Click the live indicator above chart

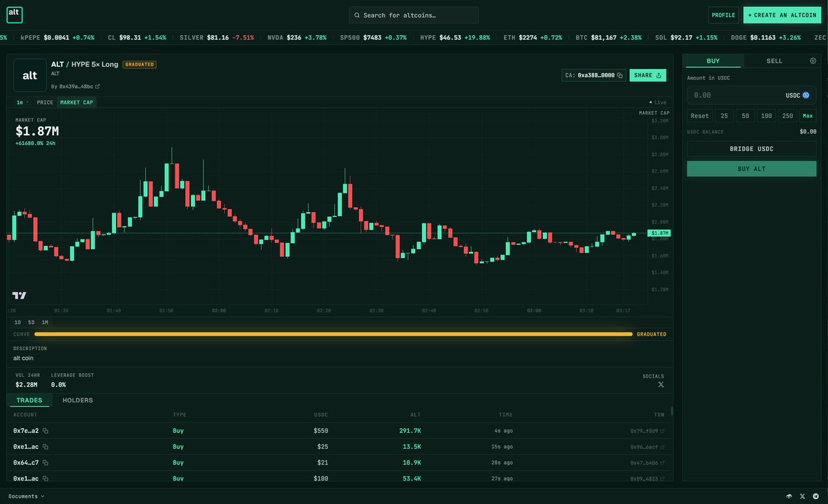(x=658, y=102)
